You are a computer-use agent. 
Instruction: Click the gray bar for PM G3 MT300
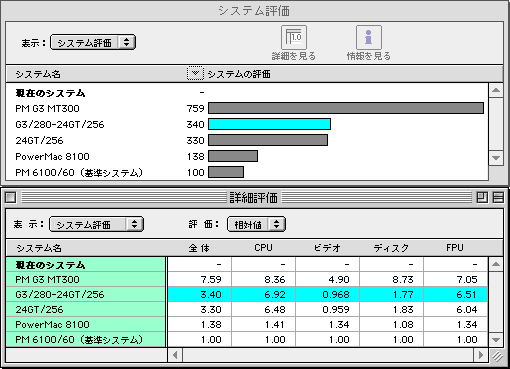[346, 108]
